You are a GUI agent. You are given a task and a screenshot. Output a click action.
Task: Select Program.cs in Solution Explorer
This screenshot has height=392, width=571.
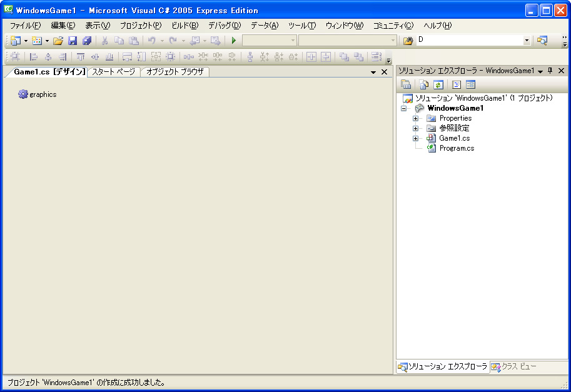[x=457, y=148]
